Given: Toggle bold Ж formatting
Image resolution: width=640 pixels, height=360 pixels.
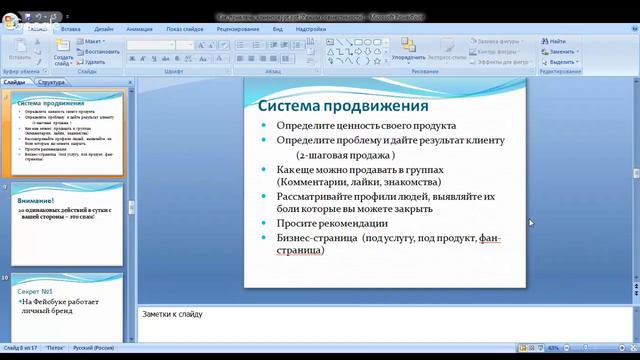Looking at the screenshot, I should [132, 59].
